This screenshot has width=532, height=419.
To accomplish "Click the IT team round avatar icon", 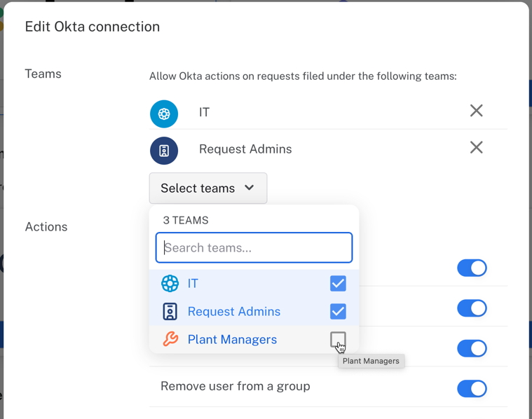I will pyautogui.click(x=164, y=114).
